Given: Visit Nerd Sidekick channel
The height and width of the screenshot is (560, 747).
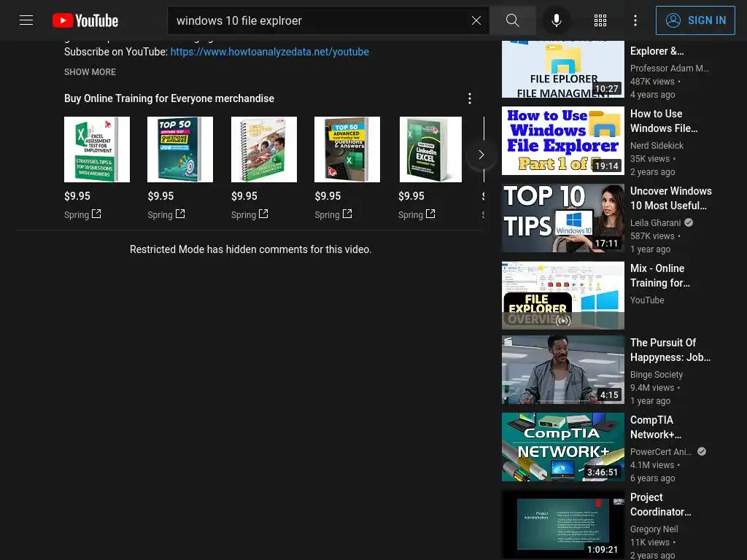Looking at the screenshot, I should point(657,145).
